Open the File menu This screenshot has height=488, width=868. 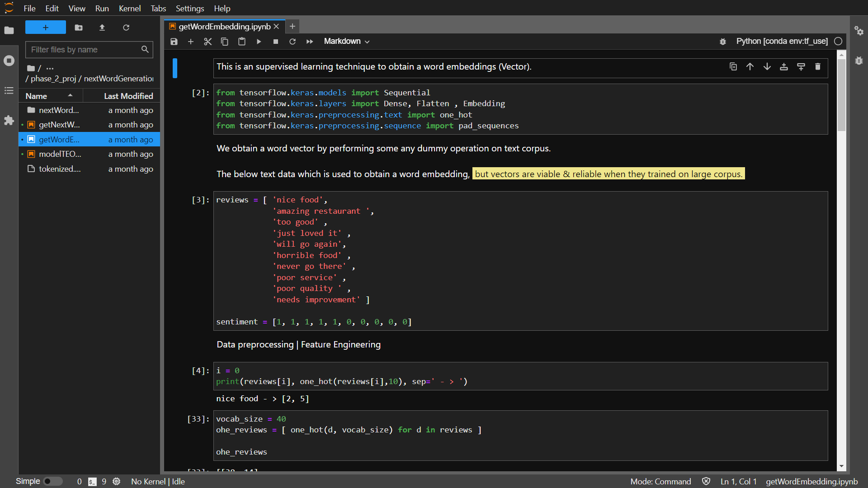[29, 8]
